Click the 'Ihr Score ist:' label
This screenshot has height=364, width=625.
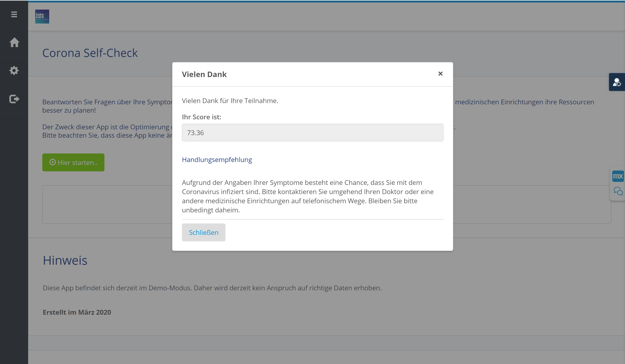point(201,117)
